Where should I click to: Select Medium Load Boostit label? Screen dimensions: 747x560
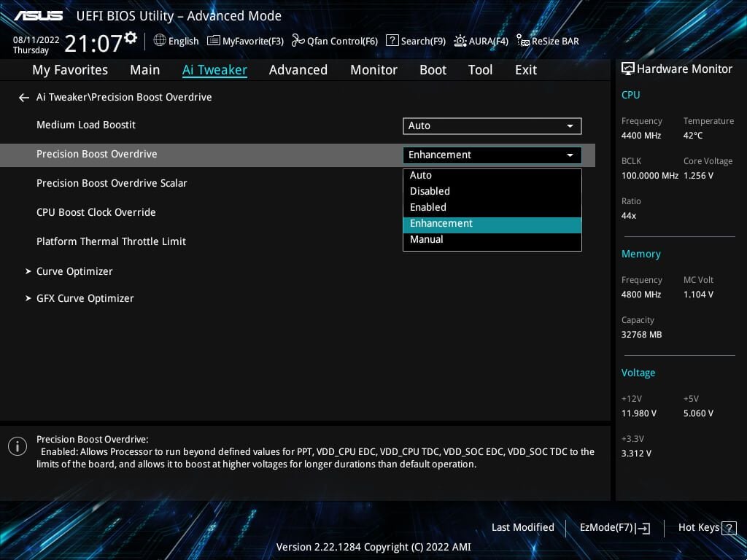86,125
